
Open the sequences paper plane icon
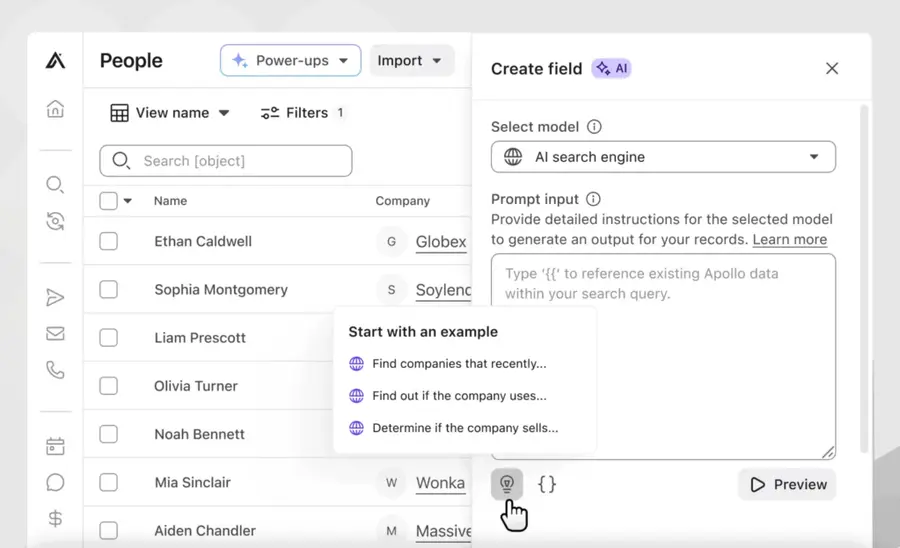coord(55,297)
